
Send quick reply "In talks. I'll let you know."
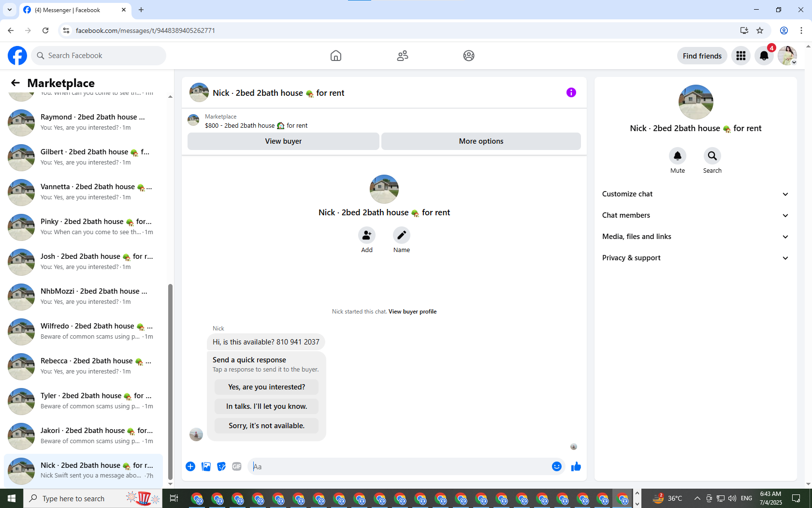(x=267, y=406)
